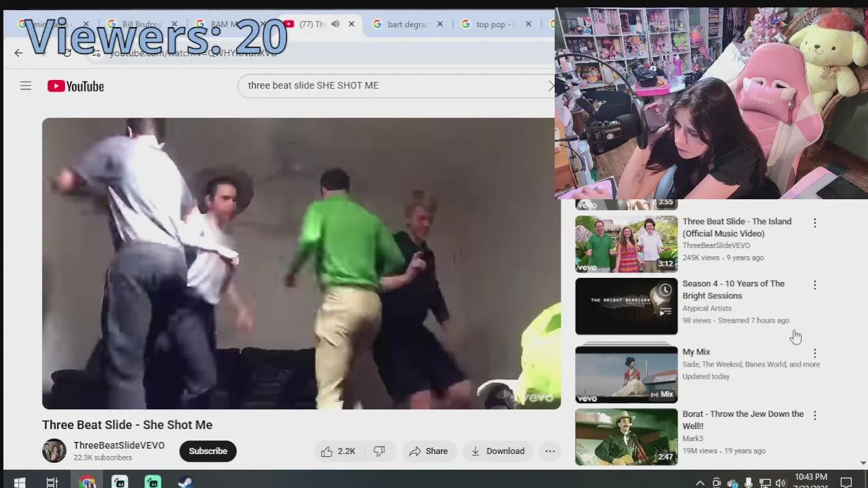Close the YouTube (77) tab
This screenshot has height=488, width=868.
coord(351,24)
